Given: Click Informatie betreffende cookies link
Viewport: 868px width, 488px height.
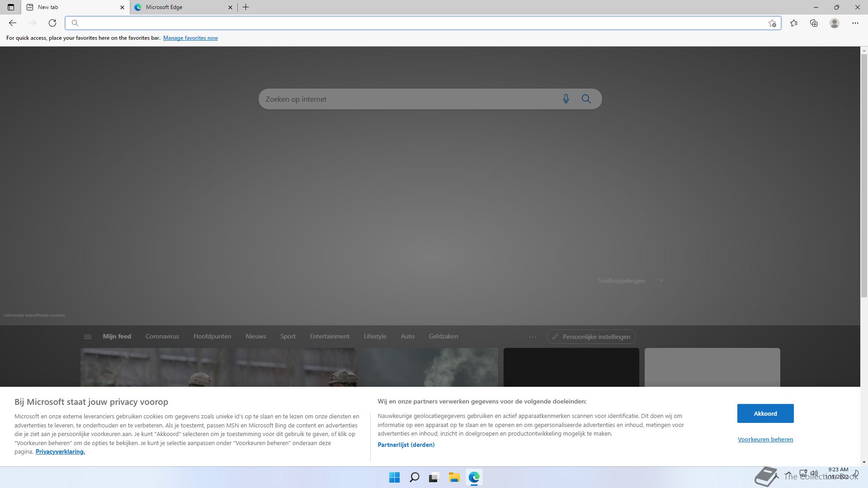Looking at the screenshot, I should click(x=34, y=315).
